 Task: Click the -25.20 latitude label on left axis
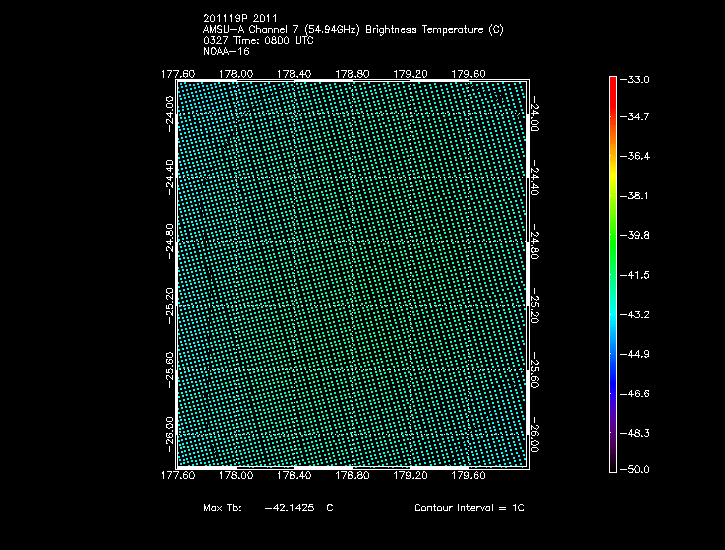tap(169, 305)
